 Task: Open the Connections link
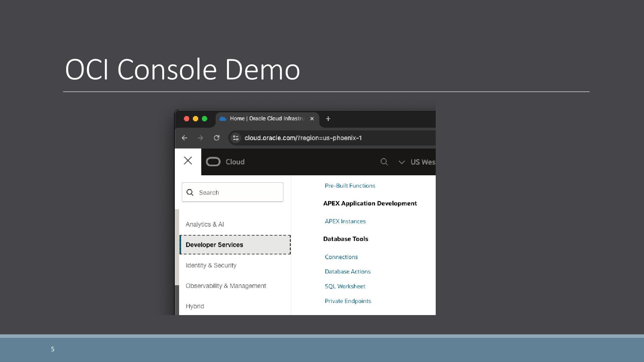[x=341, y=257]
